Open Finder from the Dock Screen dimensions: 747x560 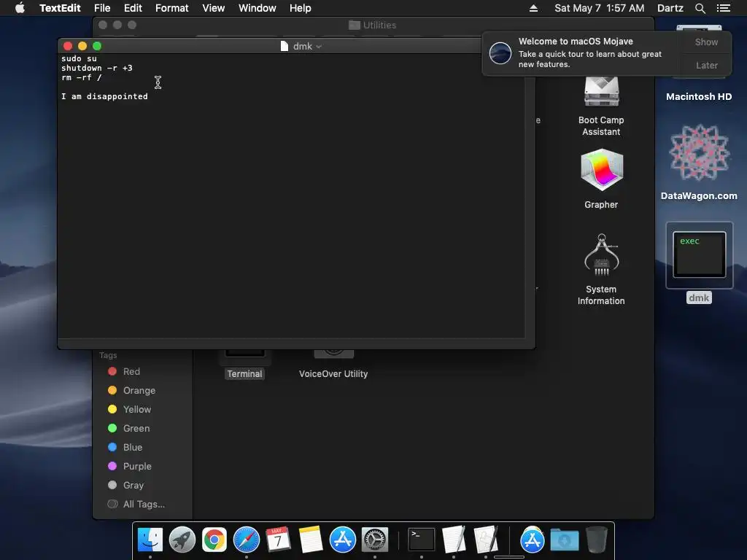150,540
